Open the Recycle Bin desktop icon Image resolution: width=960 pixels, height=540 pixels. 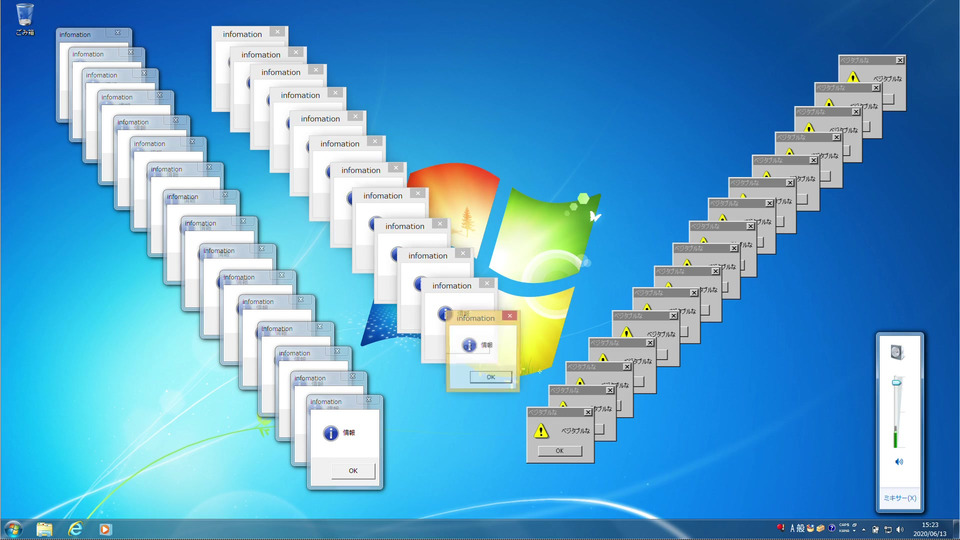pyautogui.click(x=24, y=19)
